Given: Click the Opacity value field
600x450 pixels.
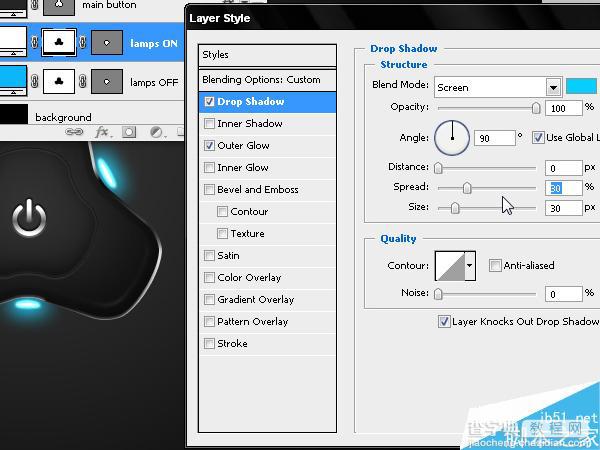Looking at the screenshot, I should point(564,108).
